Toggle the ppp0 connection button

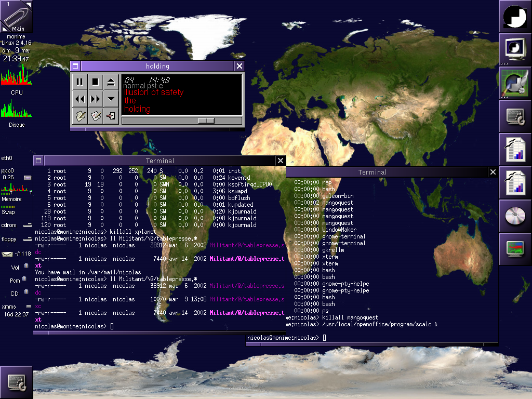coord(27,177)
